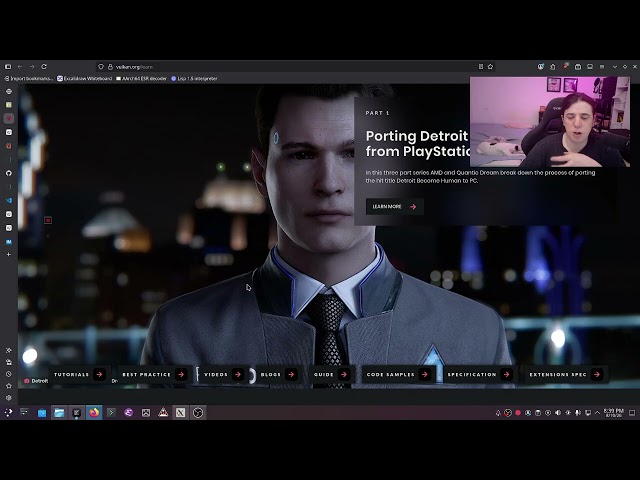The image size is (640, 480).
Task: Toggle reader view icon in address bar
Action: [x=481, y=67]
